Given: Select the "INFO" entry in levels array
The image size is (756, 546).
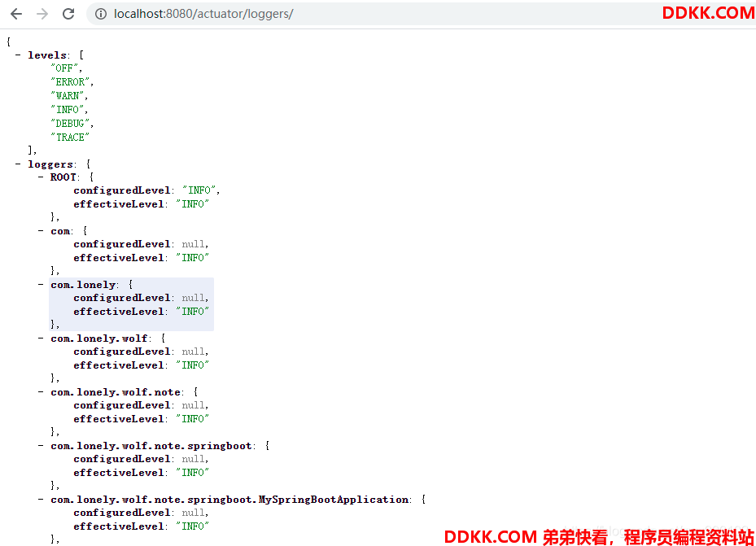Looking at the screenshot, I should click(68, 109).
